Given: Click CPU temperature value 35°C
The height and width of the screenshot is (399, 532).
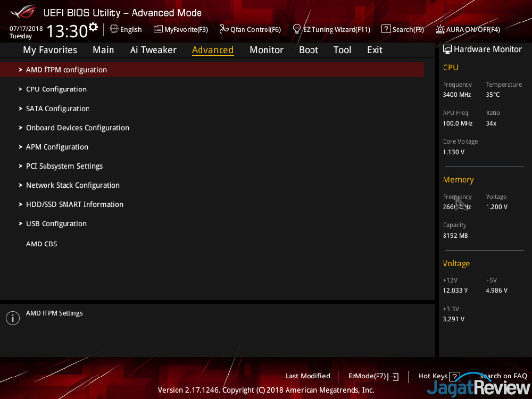Looking at the screenshot, I should 493,95.
